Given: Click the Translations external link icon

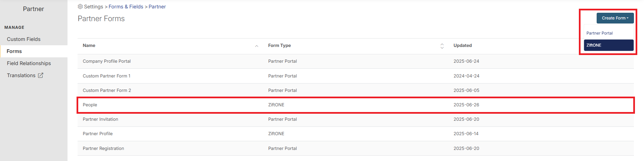Looking at the screenshot, I should (x=41, y=75).
